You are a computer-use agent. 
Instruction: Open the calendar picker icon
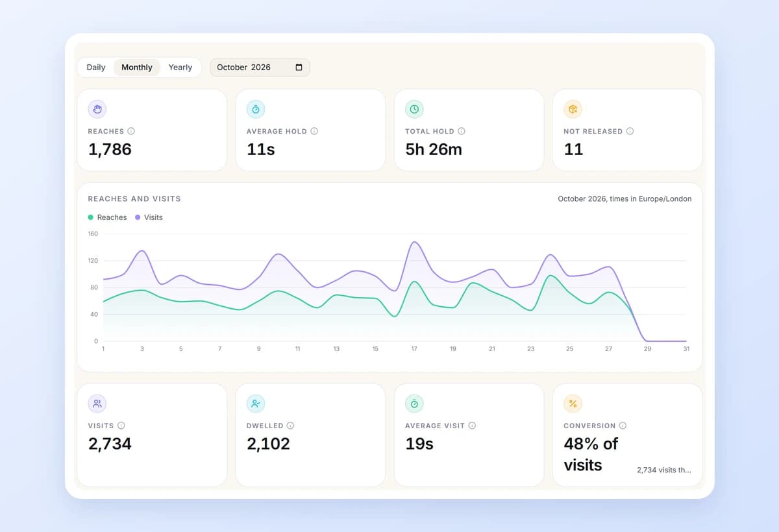click(299, 67)
